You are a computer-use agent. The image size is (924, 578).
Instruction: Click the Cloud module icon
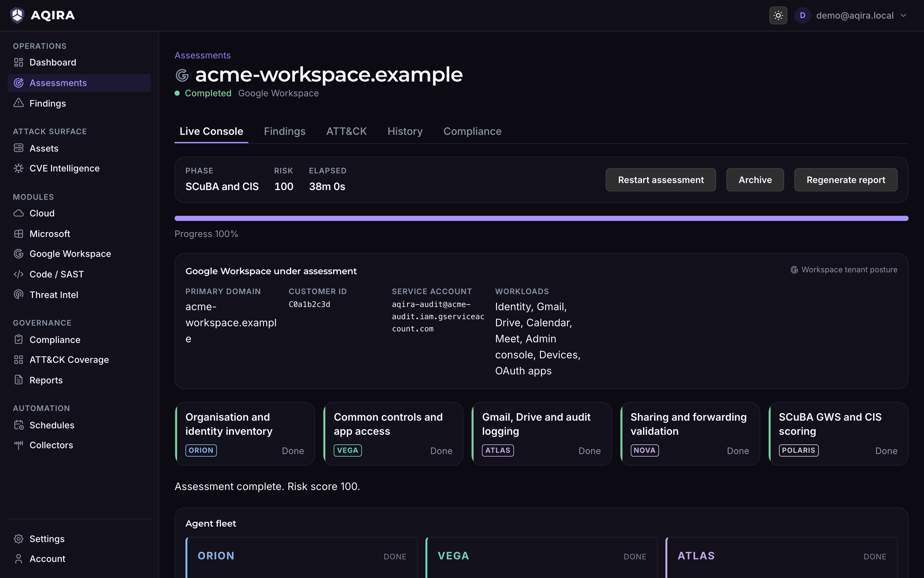pyautogui.click(x=18, y=213)
